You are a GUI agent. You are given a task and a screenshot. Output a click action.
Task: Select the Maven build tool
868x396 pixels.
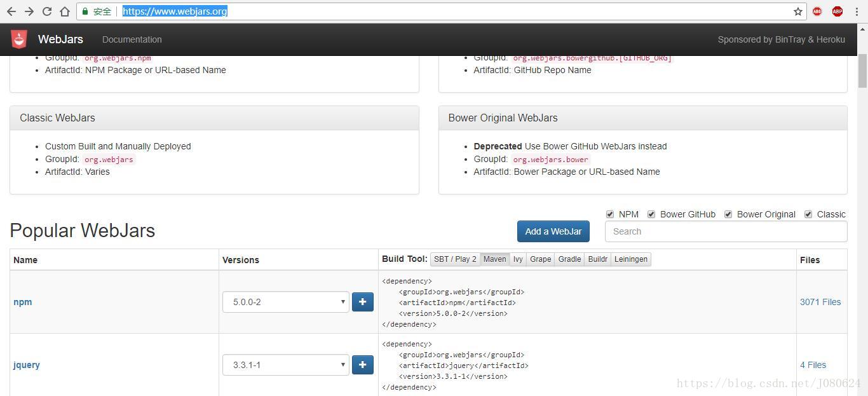494,259
